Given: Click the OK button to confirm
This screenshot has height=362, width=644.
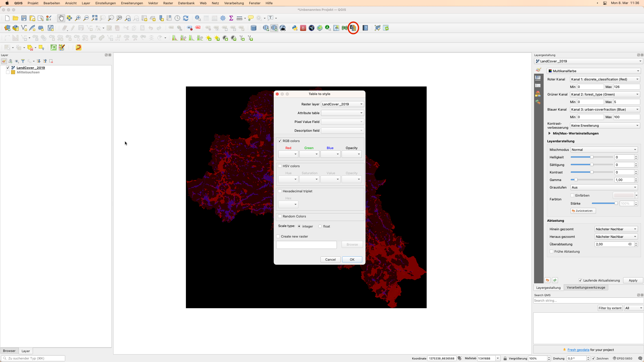Looking at the screenshot, I should (352, 259).
